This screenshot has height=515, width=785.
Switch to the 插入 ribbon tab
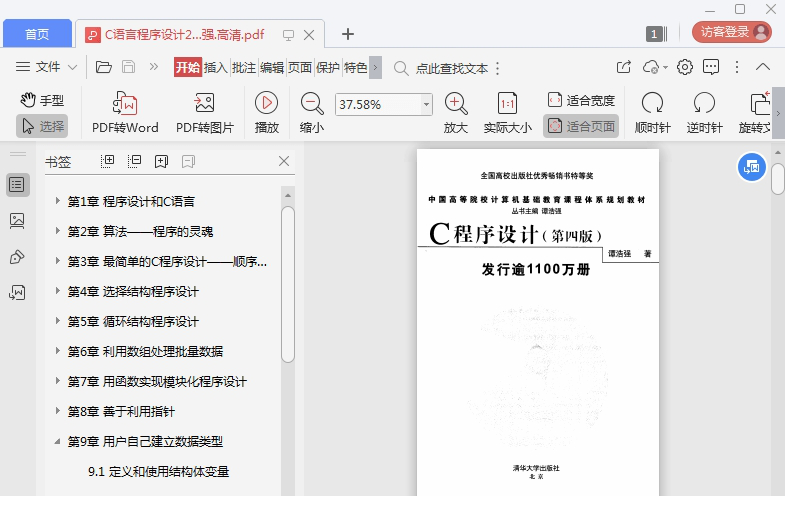(216, 67)
